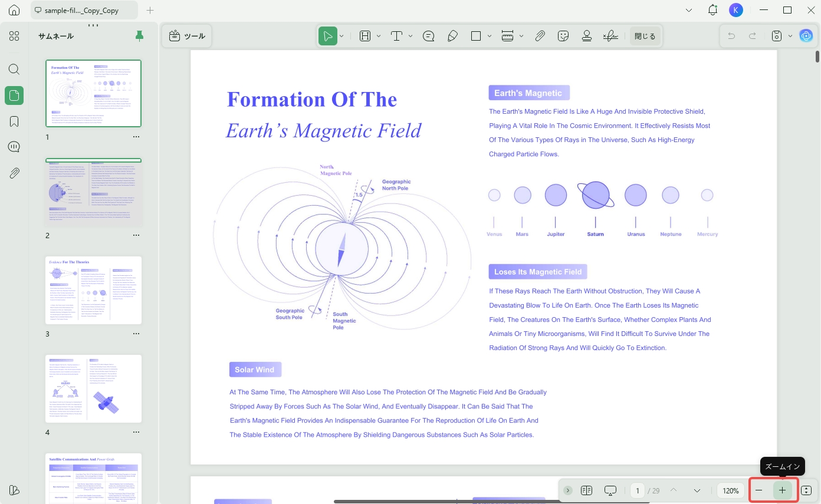Toggle the thumbnails sidebar icon
Screen dimensions: 821x504
point(14,95)
